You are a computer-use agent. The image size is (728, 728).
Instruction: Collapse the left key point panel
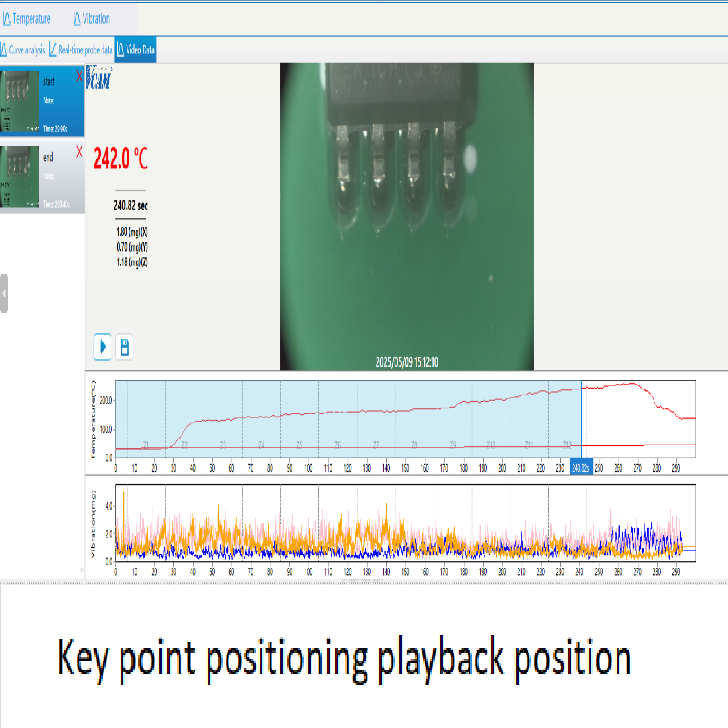click(4, 293)
